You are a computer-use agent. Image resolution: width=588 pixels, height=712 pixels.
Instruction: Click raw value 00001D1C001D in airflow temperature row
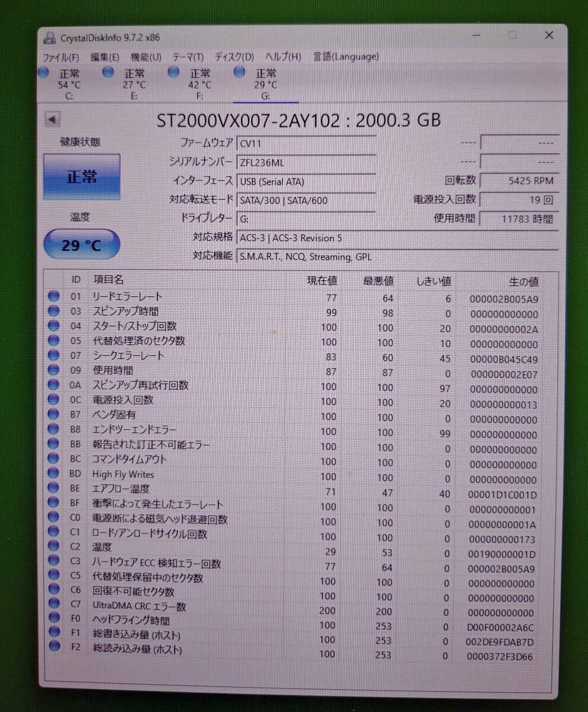pyautogui.click(x=503, y=495)
